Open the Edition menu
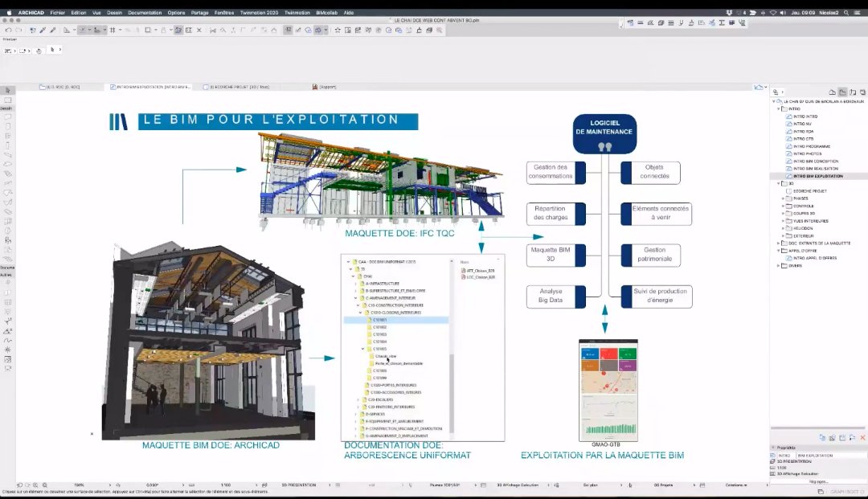 (79, 12)
